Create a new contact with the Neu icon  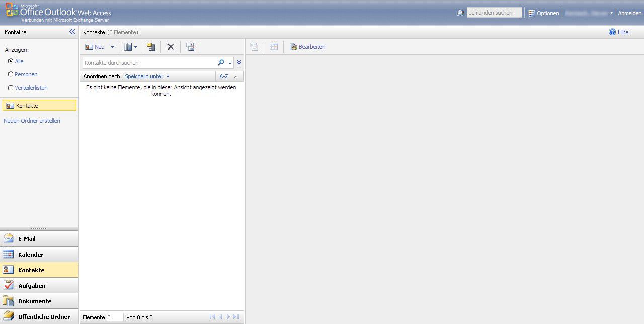click(94, 47)
